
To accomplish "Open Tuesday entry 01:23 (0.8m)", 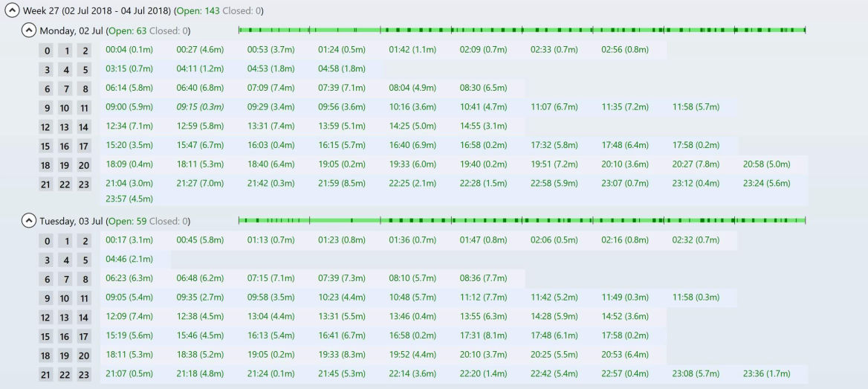I will click(x=342, y=240).
